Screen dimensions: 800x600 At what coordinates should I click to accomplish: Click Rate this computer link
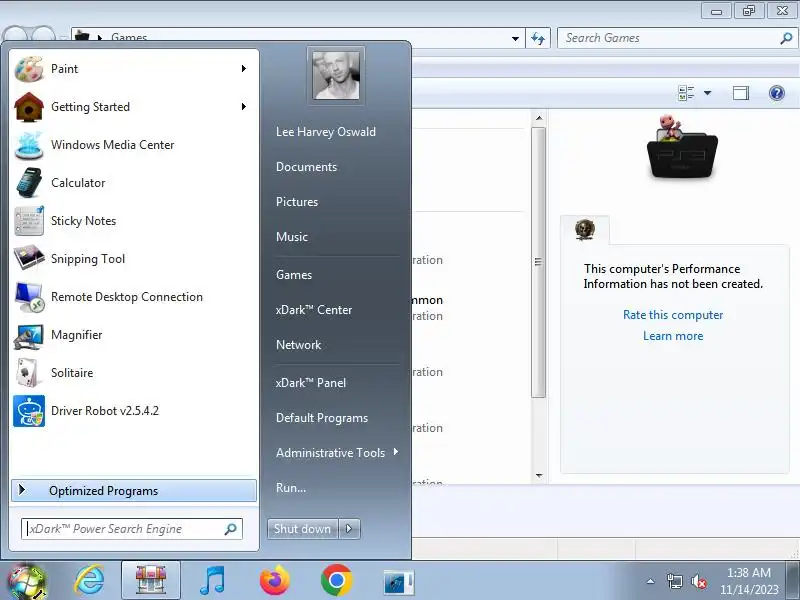pyautogui.click(x=673, y=315)
